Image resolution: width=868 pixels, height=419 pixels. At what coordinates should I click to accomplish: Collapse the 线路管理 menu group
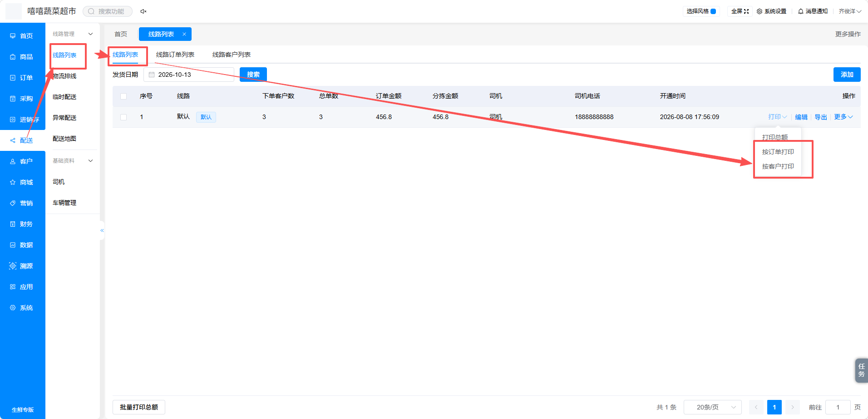90,34
